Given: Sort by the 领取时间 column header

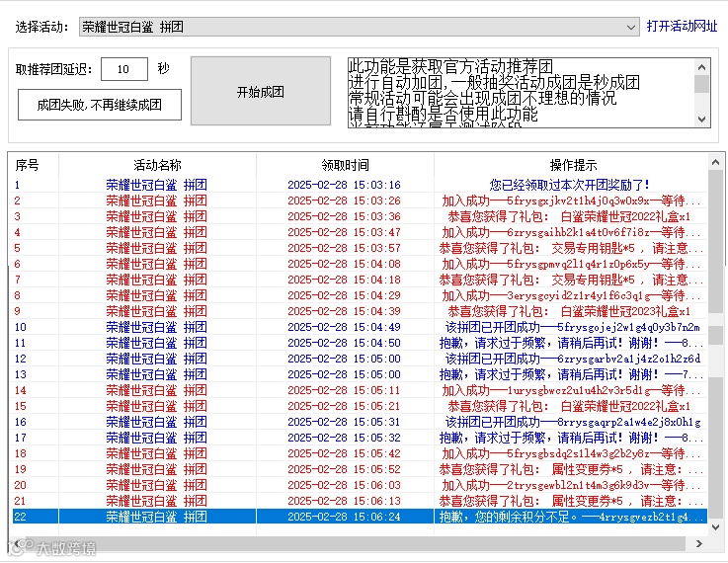Looking at the screenshot, I should (345, 165).
